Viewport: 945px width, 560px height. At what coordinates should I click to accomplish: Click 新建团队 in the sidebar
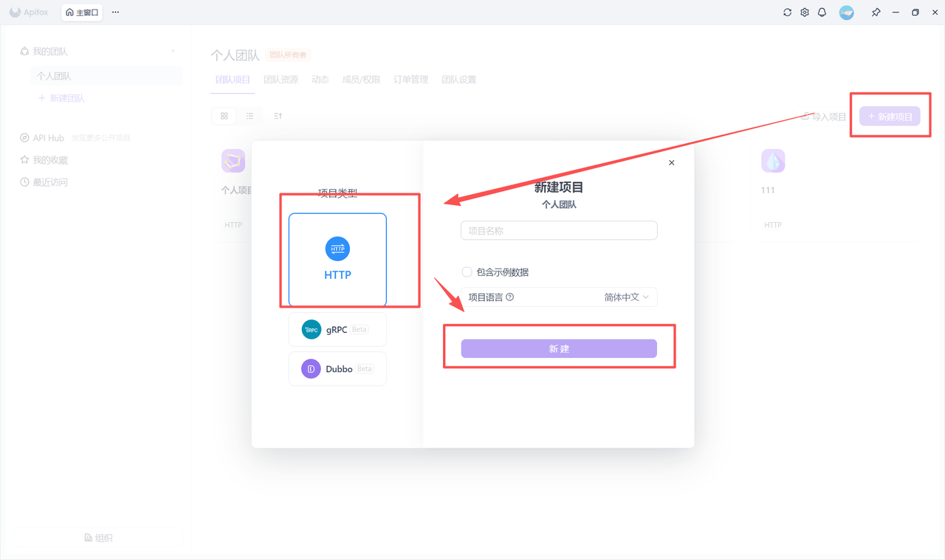click(61, 98)
